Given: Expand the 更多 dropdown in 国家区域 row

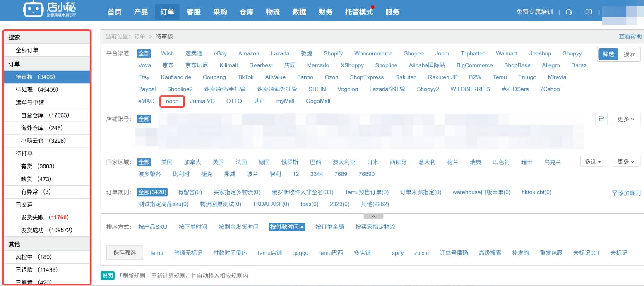Looking at the screenshot, I should tap(626, 161).
